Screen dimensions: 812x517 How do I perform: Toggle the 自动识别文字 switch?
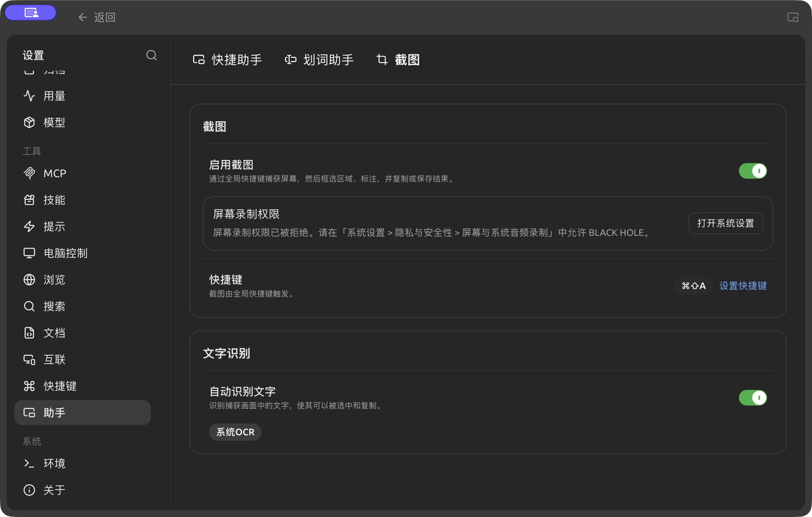pos(753,398)
